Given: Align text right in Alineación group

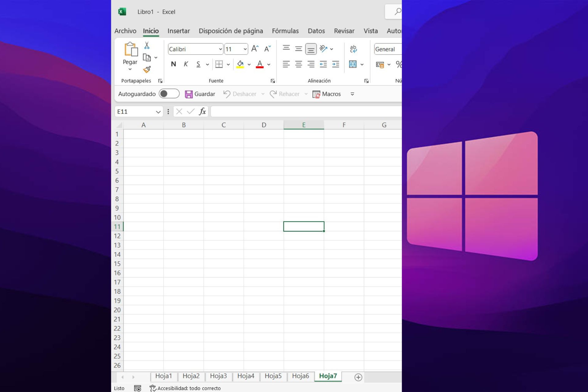Looking at the screenshot, I should click(311, 64).
